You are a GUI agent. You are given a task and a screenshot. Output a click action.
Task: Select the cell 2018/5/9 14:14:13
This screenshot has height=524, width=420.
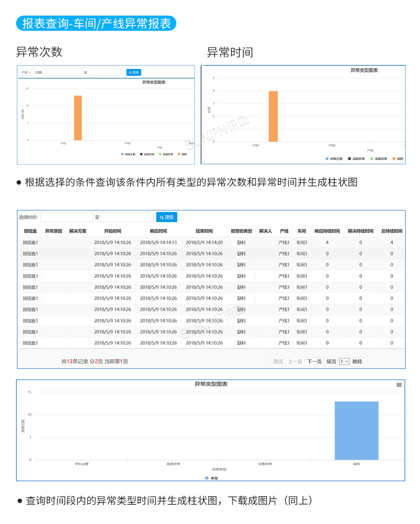pos(158,243)
